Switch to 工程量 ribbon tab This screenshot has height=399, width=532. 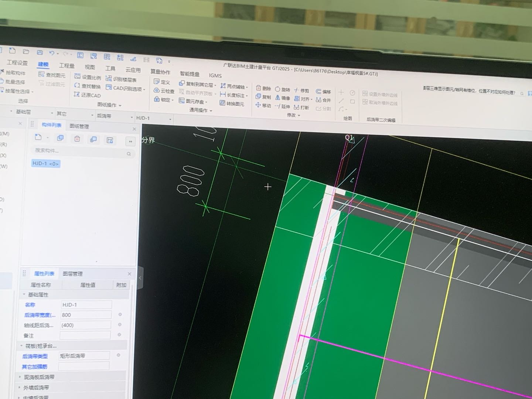[66, 65]
